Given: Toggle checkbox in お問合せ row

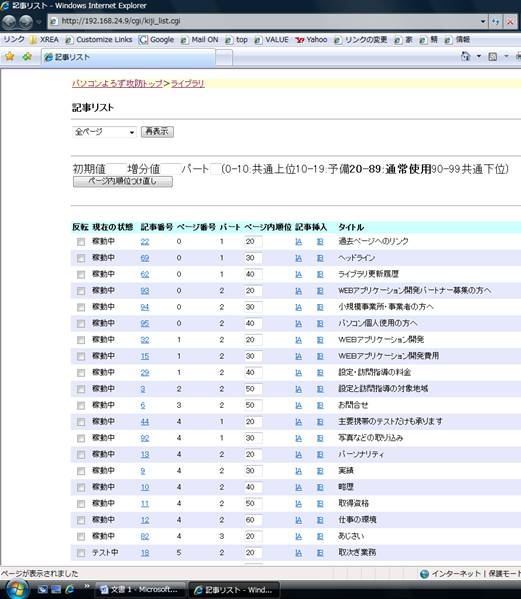Looking at the screenshot, I should [81, 406].
